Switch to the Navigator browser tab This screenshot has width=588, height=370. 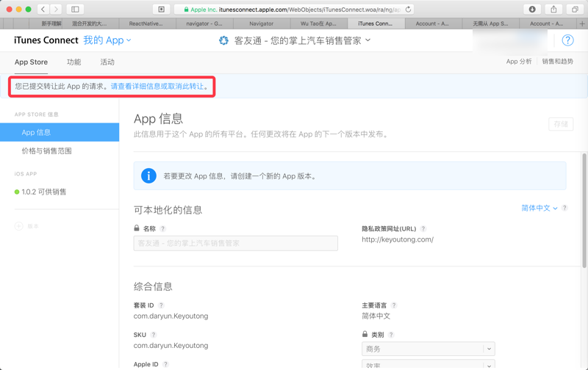(x=262, y=23)
